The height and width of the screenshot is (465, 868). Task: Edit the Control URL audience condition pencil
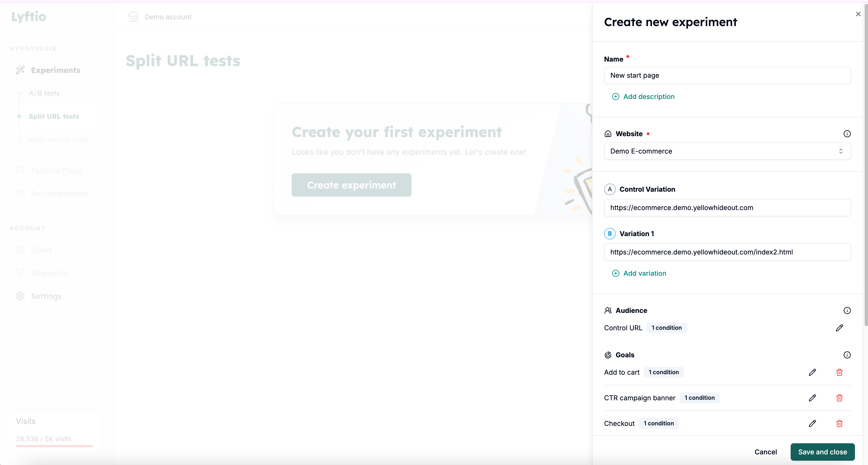(x=839, y=328)
